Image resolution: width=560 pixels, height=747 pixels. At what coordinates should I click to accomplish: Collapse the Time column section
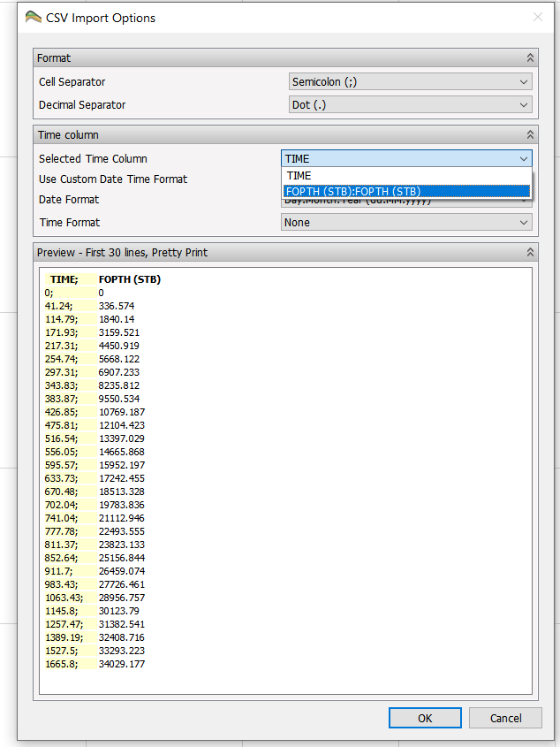(x=530, y=135)
